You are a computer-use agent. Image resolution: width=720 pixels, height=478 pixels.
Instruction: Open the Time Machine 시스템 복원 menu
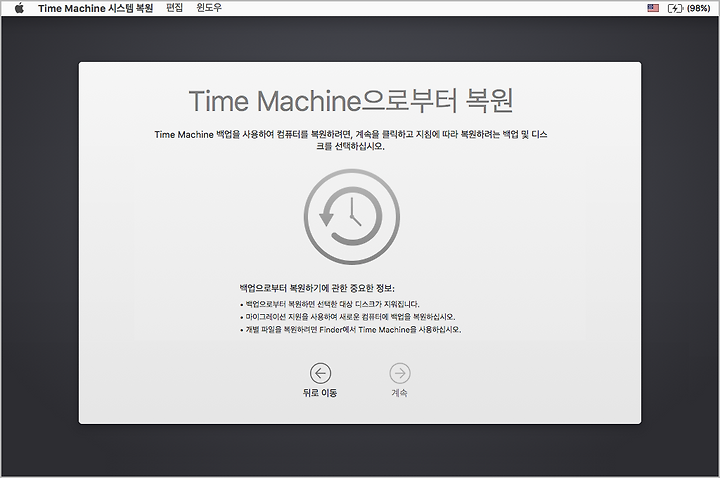[x=96, y=8]
